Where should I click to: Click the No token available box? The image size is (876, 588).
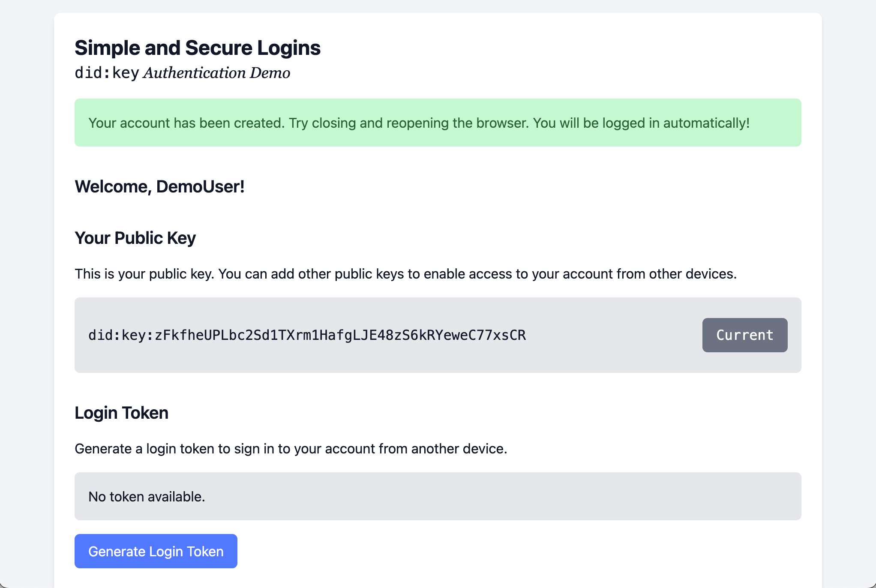438,496
